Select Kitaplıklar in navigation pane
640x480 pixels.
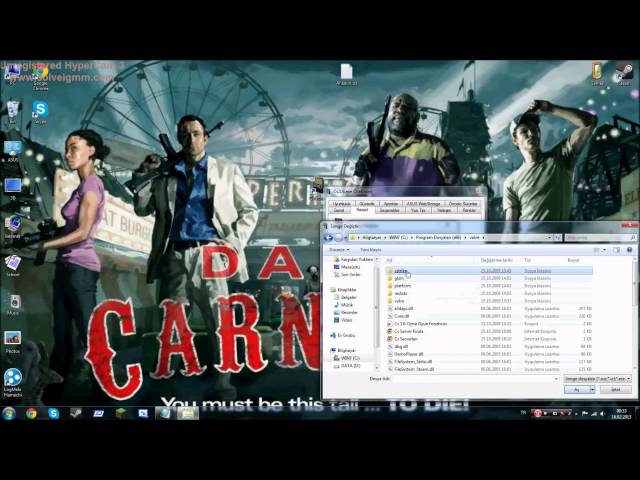tap(343, 290)
